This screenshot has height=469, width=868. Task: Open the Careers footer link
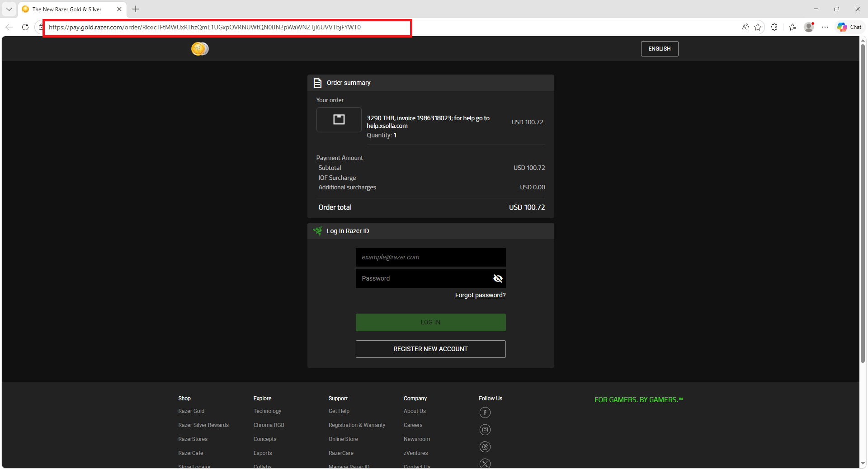point(413,425)
